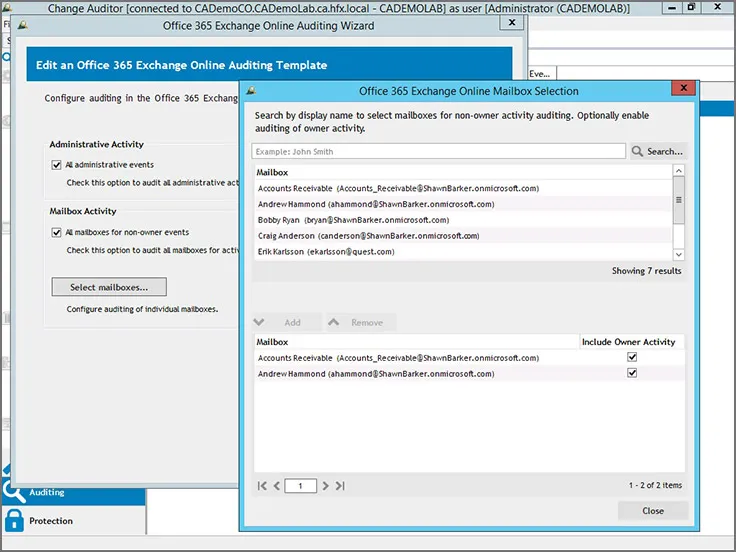The image size is (736, 552).
Task: Click the Eve... column header in main window
Action: click(542, 74)
